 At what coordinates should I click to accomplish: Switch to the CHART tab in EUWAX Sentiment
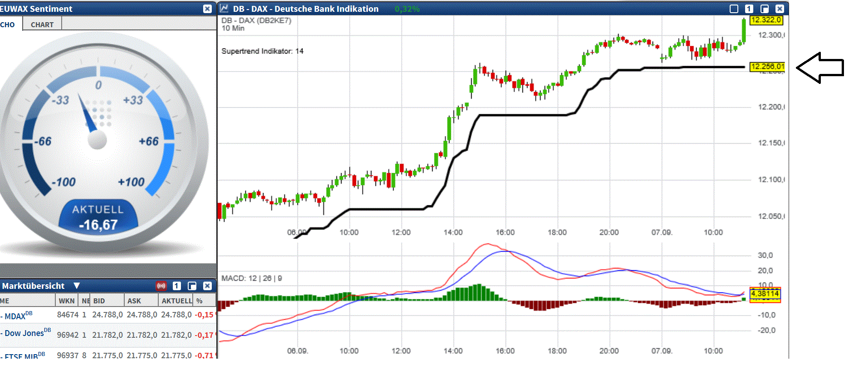point(42,24)
